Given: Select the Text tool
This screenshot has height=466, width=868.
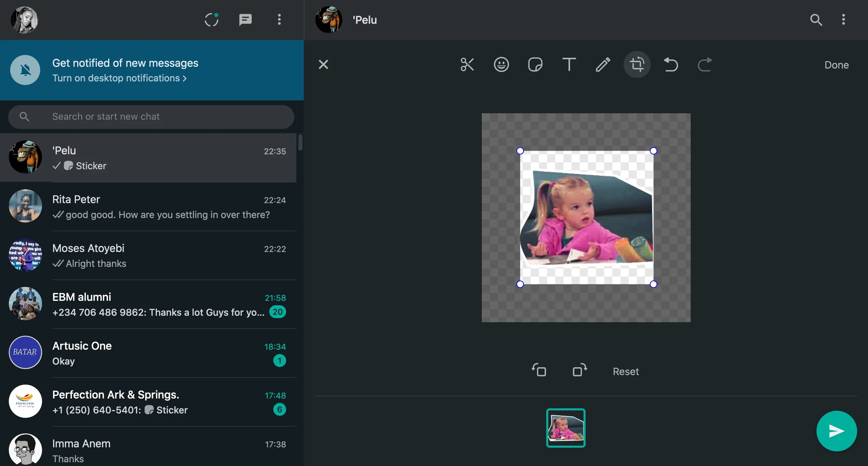Looking at the screenshot, I should coord(569,64).
